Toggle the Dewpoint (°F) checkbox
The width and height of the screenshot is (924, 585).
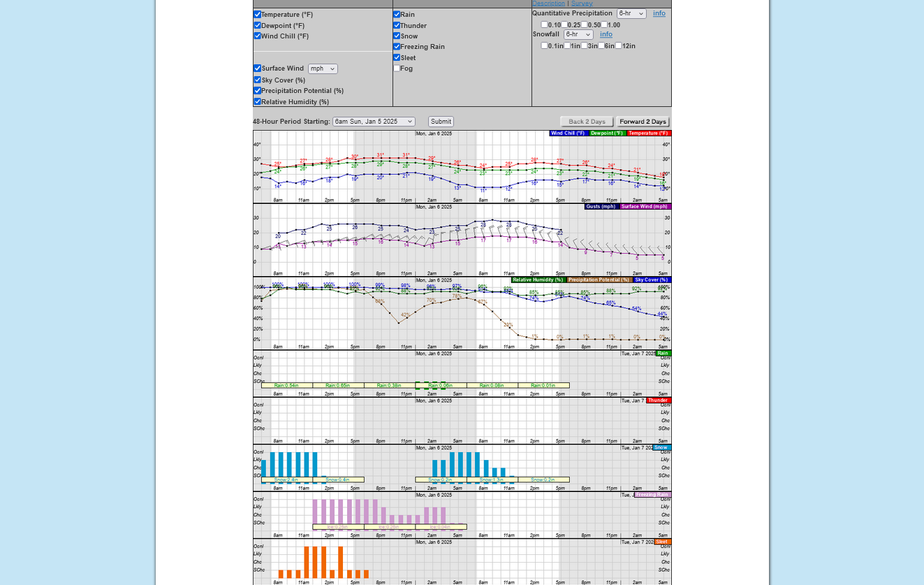(258, 25)
